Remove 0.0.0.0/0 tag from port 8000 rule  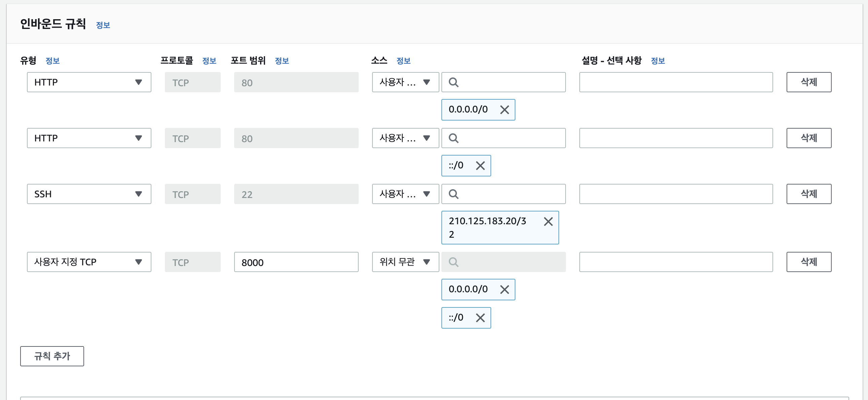click(x=504, y=289)
